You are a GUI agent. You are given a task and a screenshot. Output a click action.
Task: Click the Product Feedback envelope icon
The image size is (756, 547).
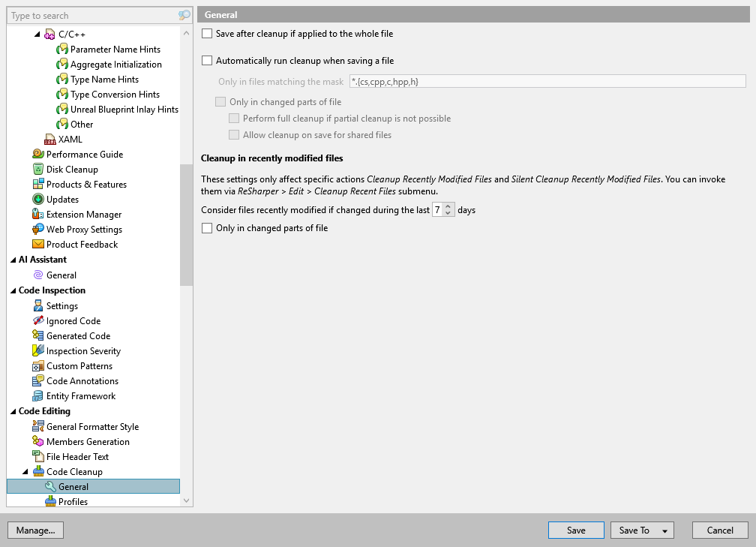tap(38, 244)
